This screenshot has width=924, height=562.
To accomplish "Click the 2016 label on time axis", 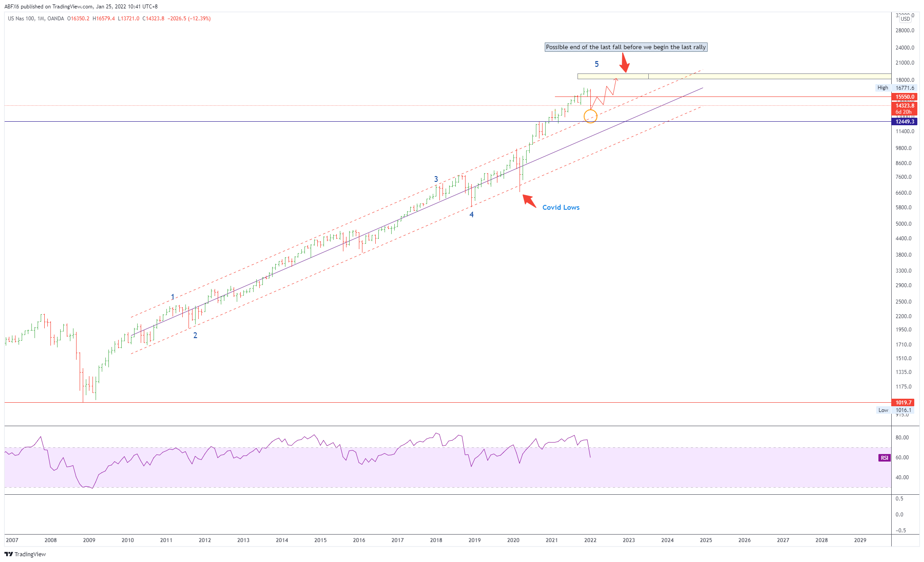I will click(359, 540).
